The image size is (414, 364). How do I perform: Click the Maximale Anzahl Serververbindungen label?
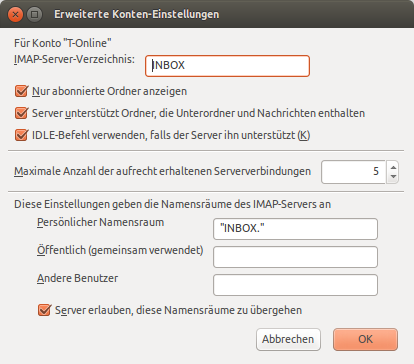[x=162, y=171]
